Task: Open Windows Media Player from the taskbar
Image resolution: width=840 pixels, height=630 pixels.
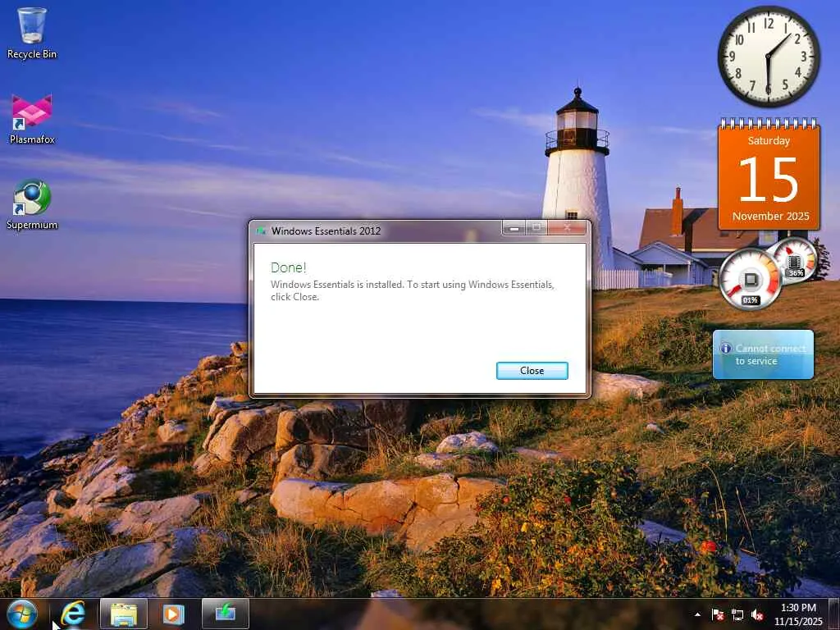Action: pos(174,614)
